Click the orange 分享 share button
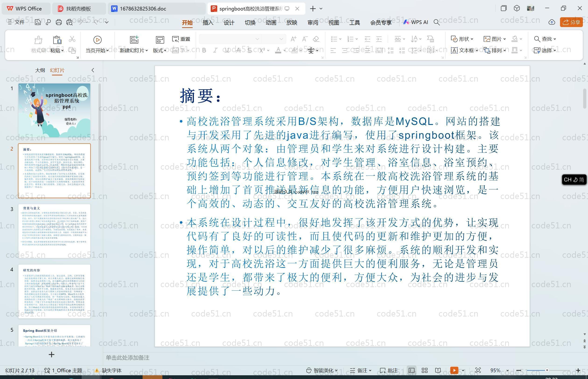The image size is (588, 379). [x=571, y=22]
